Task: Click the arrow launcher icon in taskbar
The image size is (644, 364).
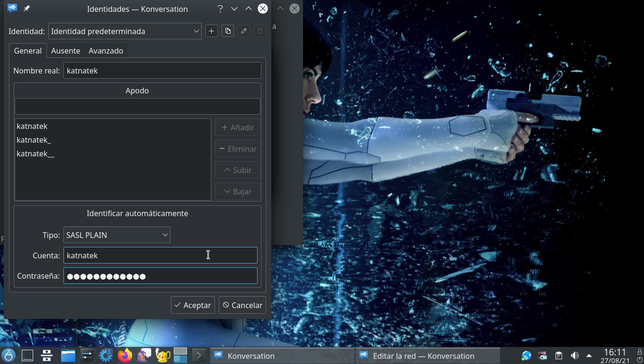Action: [199, 355]
